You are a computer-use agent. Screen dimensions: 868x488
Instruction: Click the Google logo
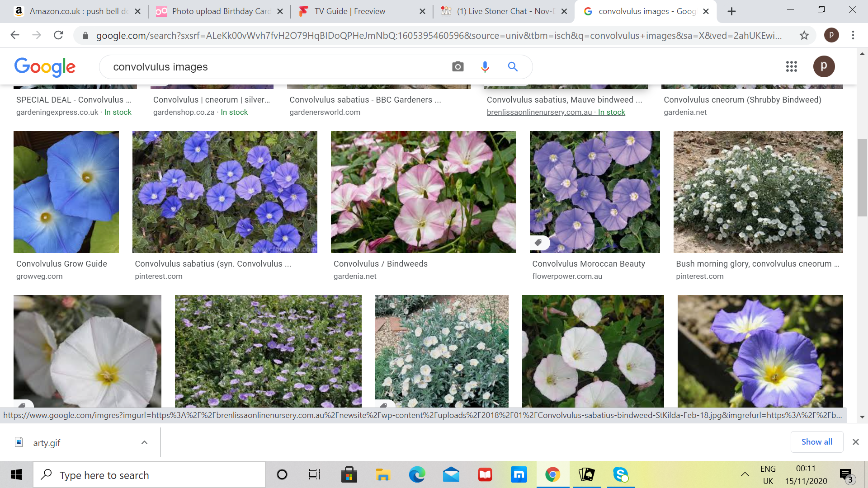[45, 67]
